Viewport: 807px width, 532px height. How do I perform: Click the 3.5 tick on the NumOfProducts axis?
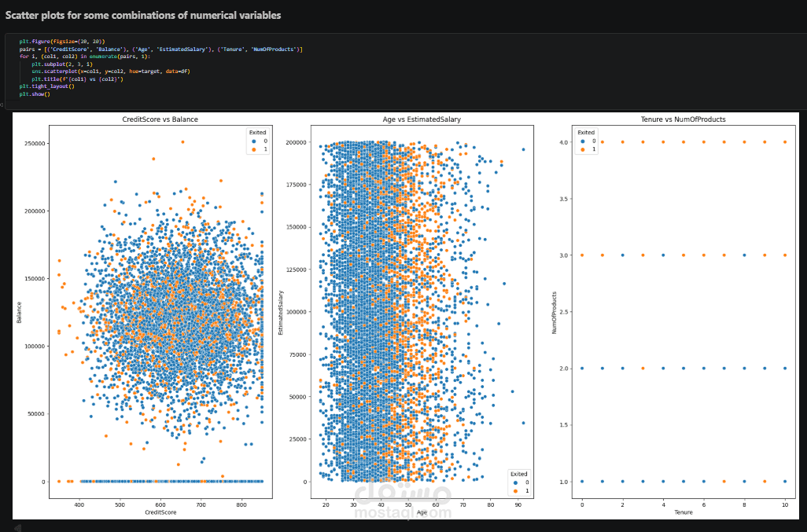pyautogui.click(x=563, y=199)
